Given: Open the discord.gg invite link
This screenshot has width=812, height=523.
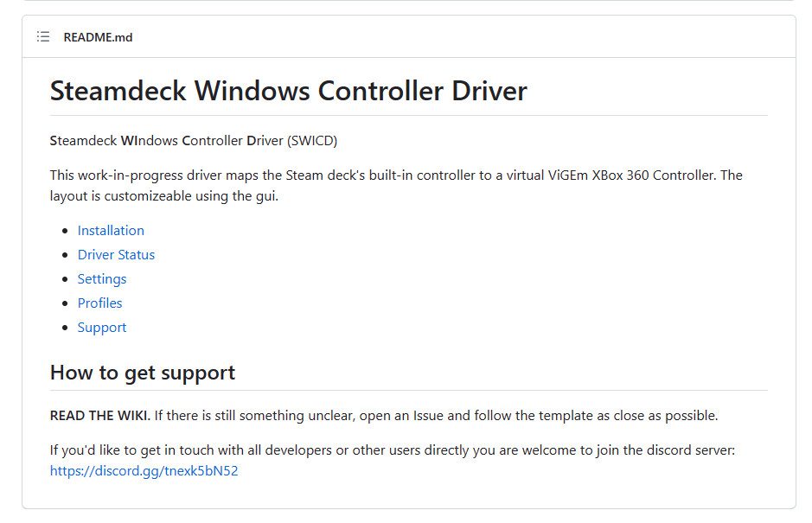Looking at the screenshot, I should tap(144, 471).
